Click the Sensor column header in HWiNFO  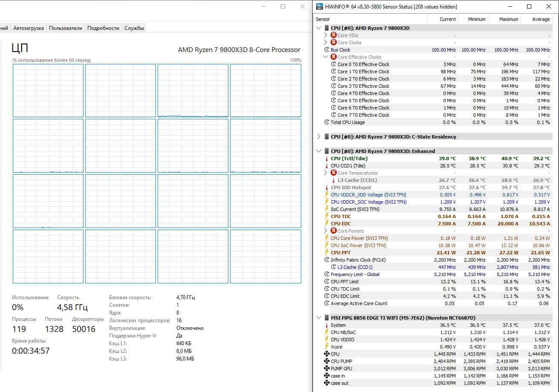point(371,19)
